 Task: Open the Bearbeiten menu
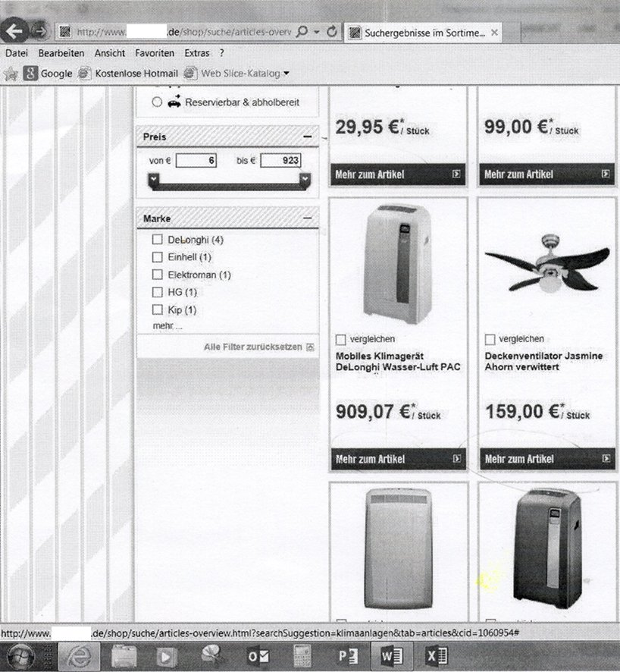(61, 53)
